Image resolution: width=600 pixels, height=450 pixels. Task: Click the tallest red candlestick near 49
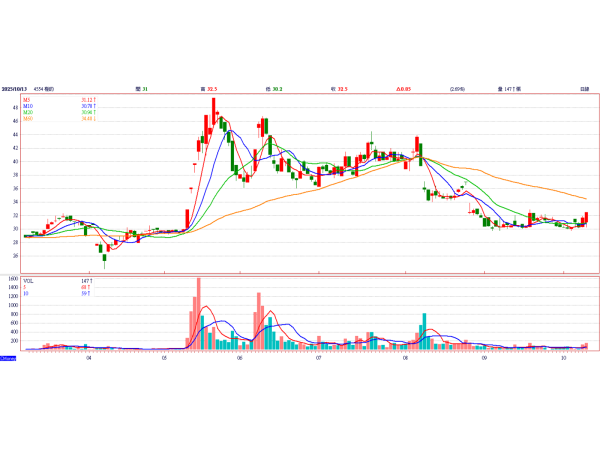[214, 111]
